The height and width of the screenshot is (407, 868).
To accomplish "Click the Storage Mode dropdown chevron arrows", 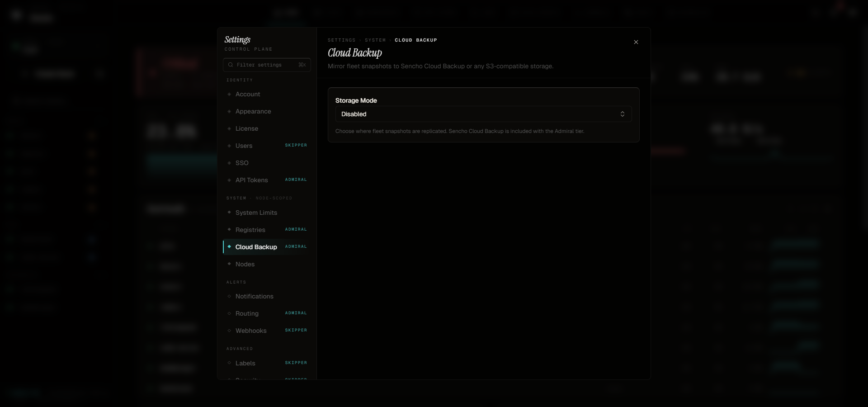I will pyautogui.click(x=623, y=114).
